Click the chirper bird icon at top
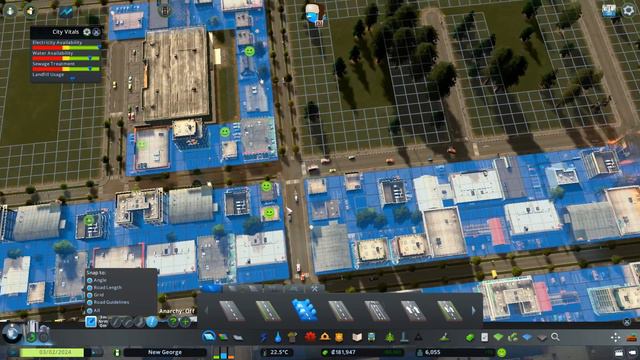Screen dimensions: 640x360 click(x=313, y=14)
